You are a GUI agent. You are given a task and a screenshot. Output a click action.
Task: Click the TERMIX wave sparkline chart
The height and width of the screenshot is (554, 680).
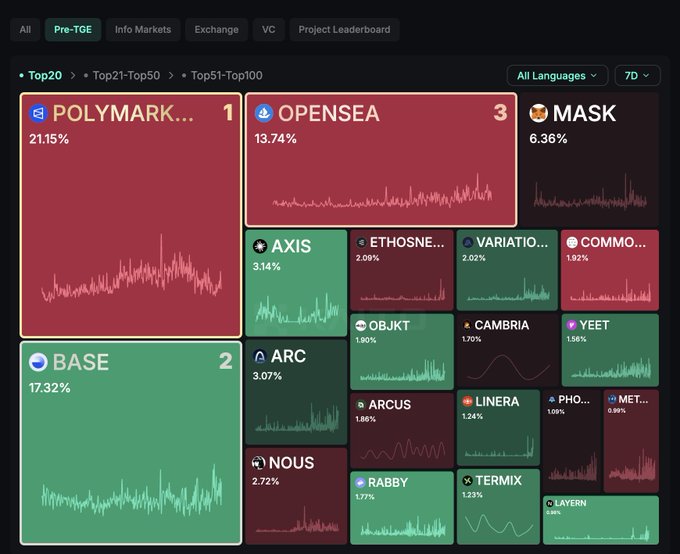pyautogui.click(x=499, y=524)
